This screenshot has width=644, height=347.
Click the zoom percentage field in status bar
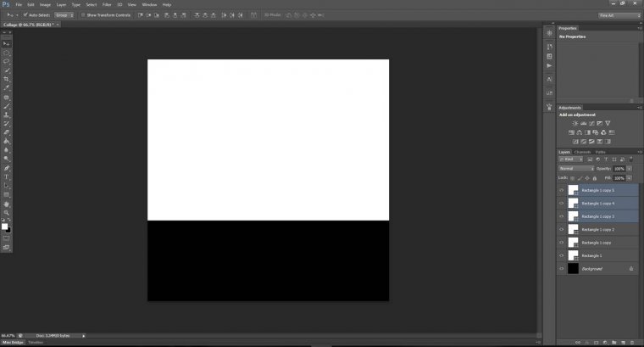click(8, 335)
